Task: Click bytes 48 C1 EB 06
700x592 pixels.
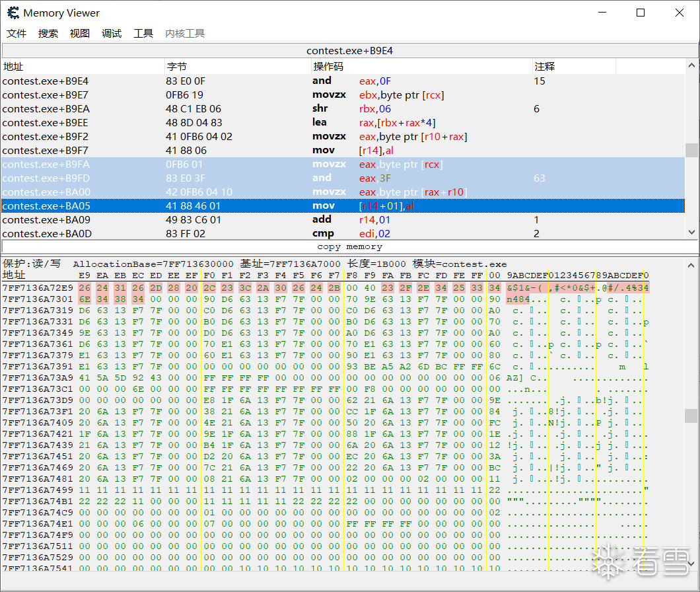Action: click(193, 109)
